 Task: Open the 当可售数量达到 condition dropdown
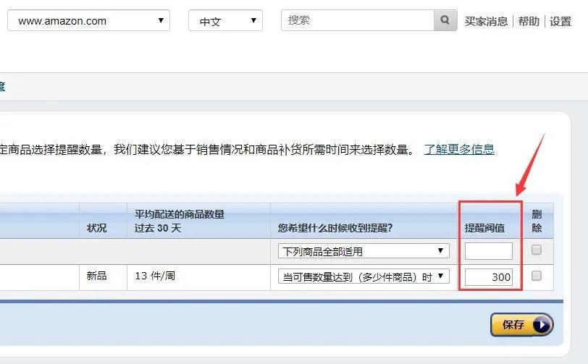[x=364, y=276]
